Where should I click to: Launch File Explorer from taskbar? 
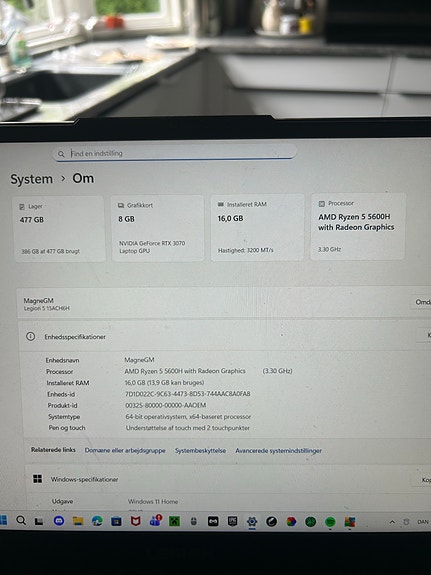[x=78, y=521]
